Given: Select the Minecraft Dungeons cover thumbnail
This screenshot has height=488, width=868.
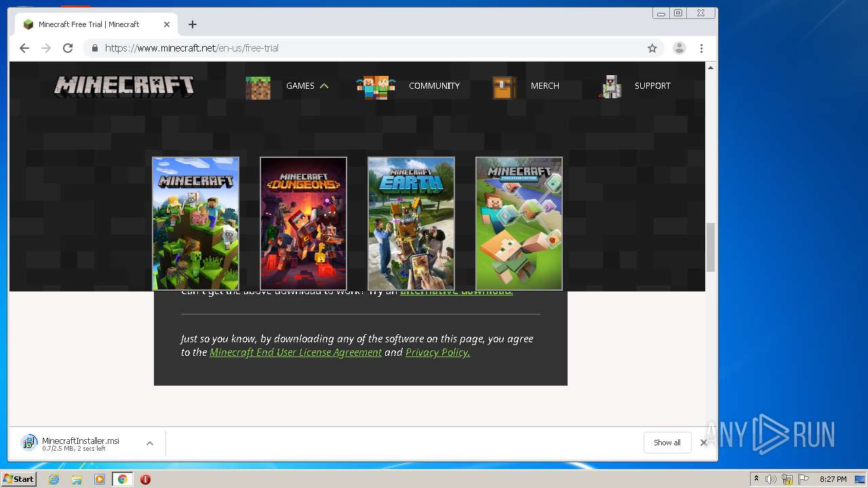Looking at the screenshot, I should tap(303, 224).
